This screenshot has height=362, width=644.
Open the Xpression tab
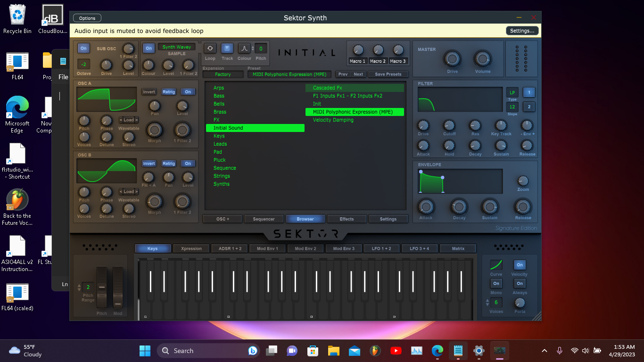point(191,248)
